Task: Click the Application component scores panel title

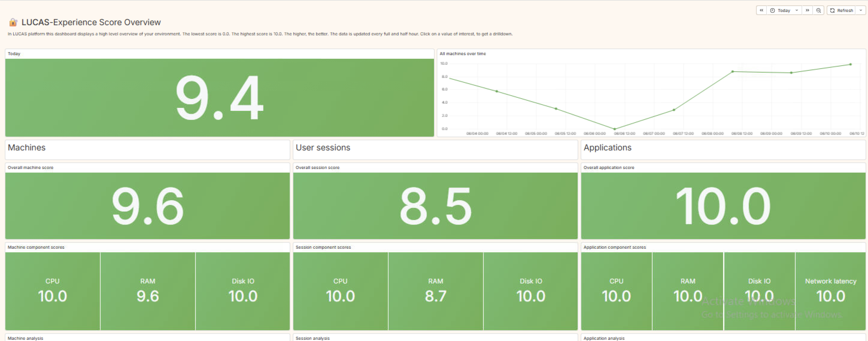Action: point(615,247)
